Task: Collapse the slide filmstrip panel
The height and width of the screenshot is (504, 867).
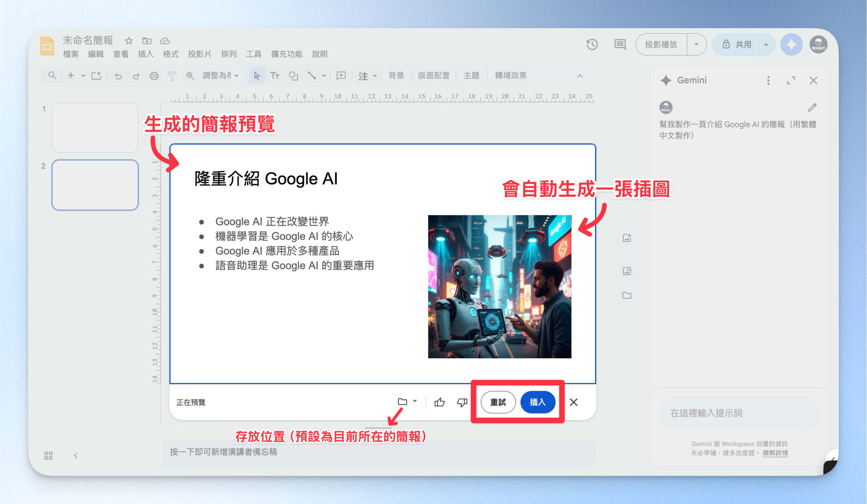Action: (76, 456)
